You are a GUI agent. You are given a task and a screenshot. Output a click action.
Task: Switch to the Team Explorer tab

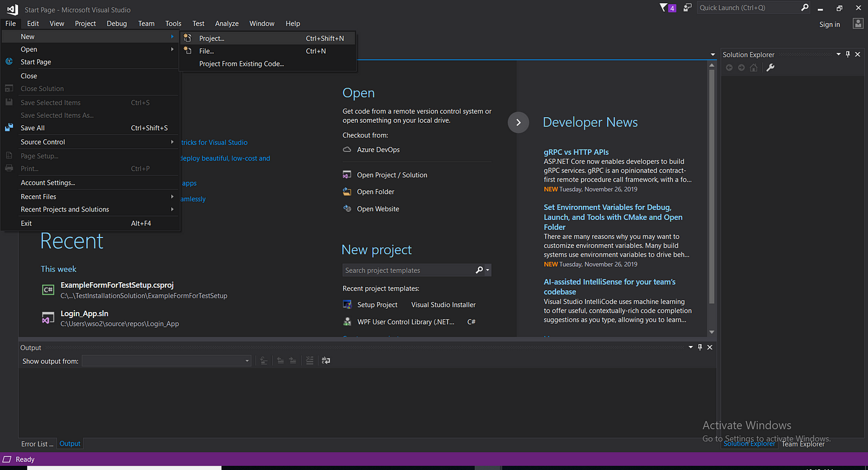point(803,444)
